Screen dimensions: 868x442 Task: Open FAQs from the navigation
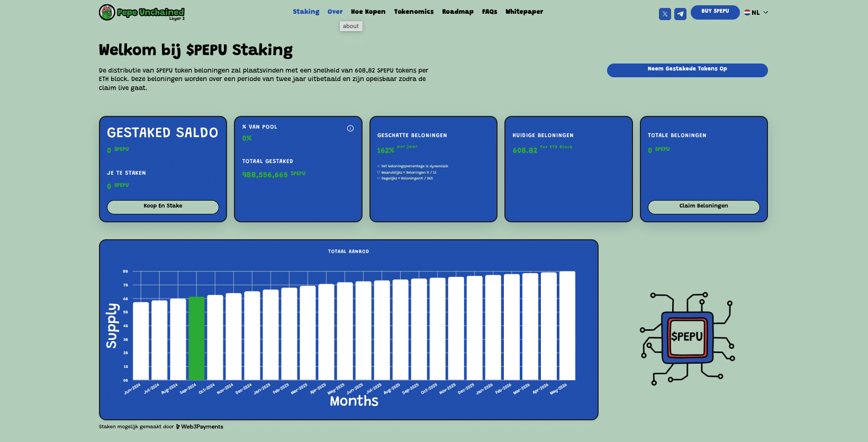[490, 12]
